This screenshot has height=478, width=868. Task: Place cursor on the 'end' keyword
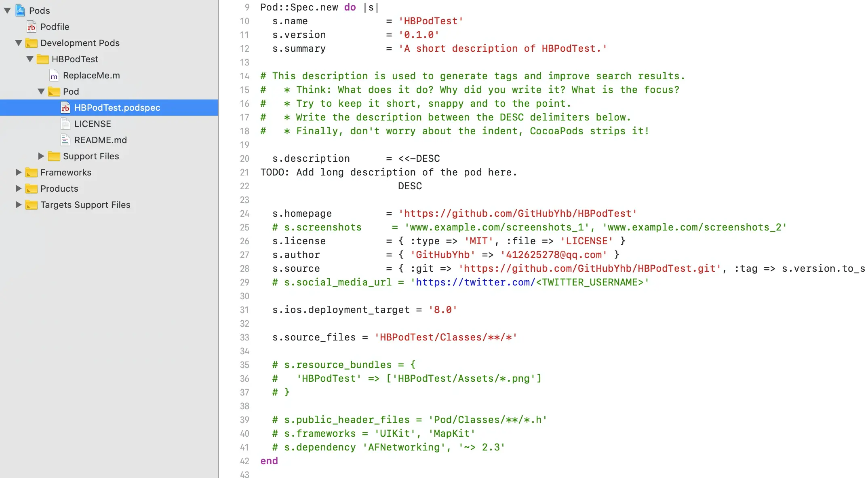click(269, 461)
